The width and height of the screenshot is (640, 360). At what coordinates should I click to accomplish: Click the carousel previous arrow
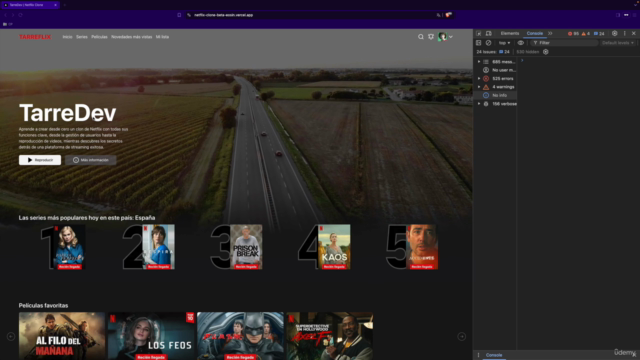pyautogui.click(x=11, y=336)
